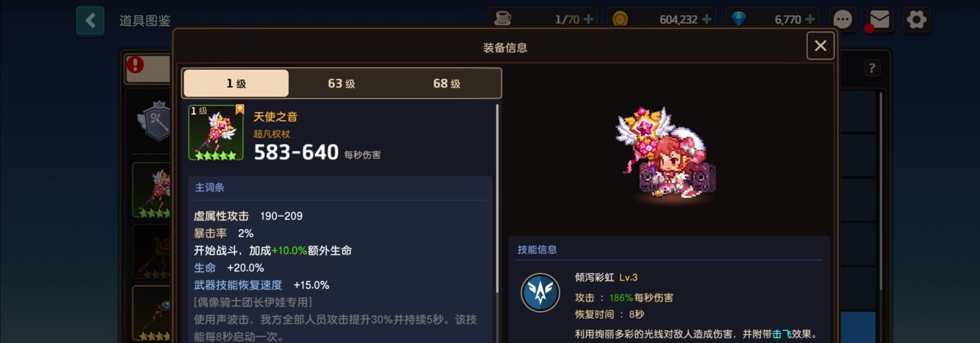This screenshot has width=980, height=343.
Task: Switch to the 63 级 tab
Action: pyautogui.click(x=341, y=83)
